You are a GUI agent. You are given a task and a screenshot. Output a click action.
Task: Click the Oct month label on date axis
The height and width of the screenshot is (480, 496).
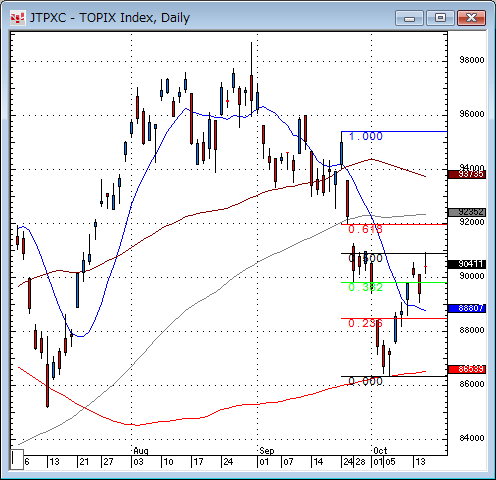(x=380, y=451)
